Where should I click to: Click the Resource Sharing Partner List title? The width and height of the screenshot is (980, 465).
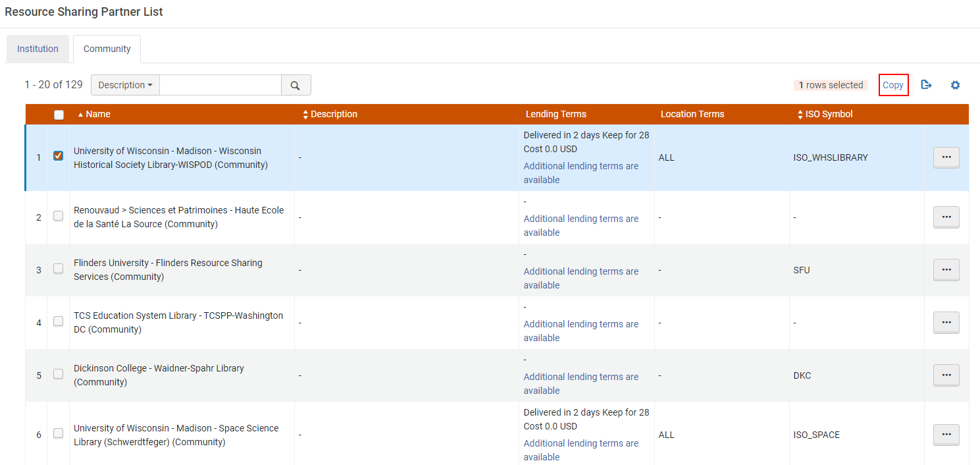84,12
